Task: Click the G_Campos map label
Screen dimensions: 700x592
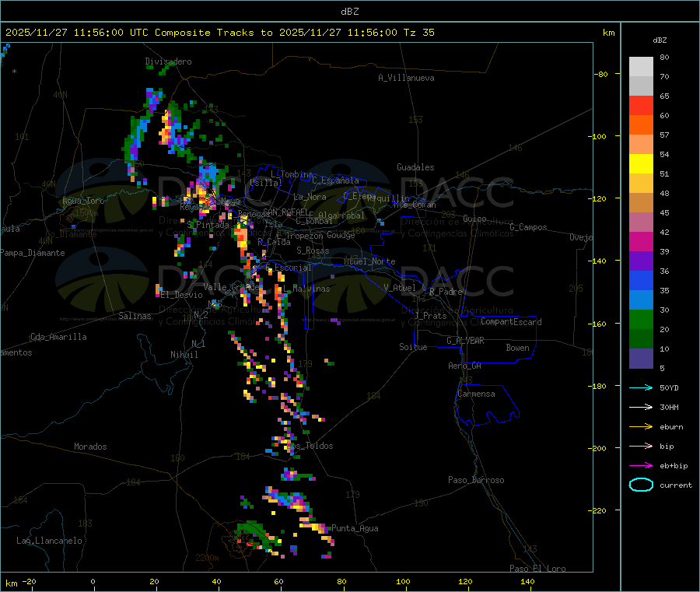Action: (x=528, y=227)
